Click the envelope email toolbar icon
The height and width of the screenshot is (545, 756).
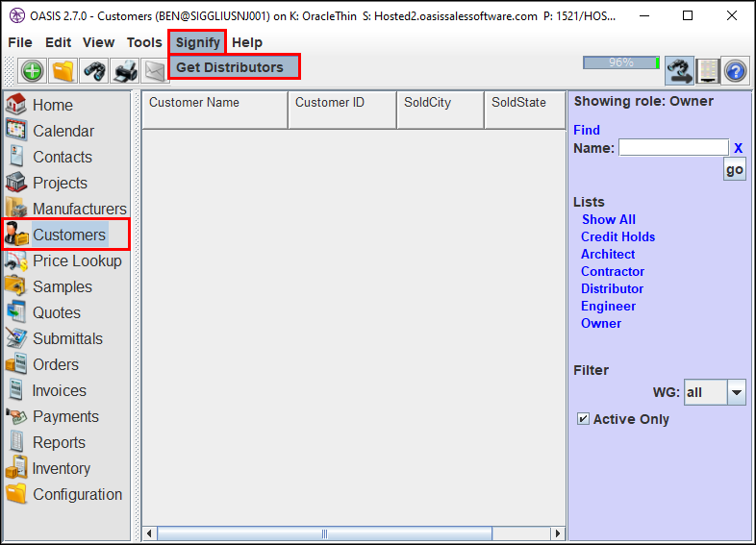tap(155, 71)
